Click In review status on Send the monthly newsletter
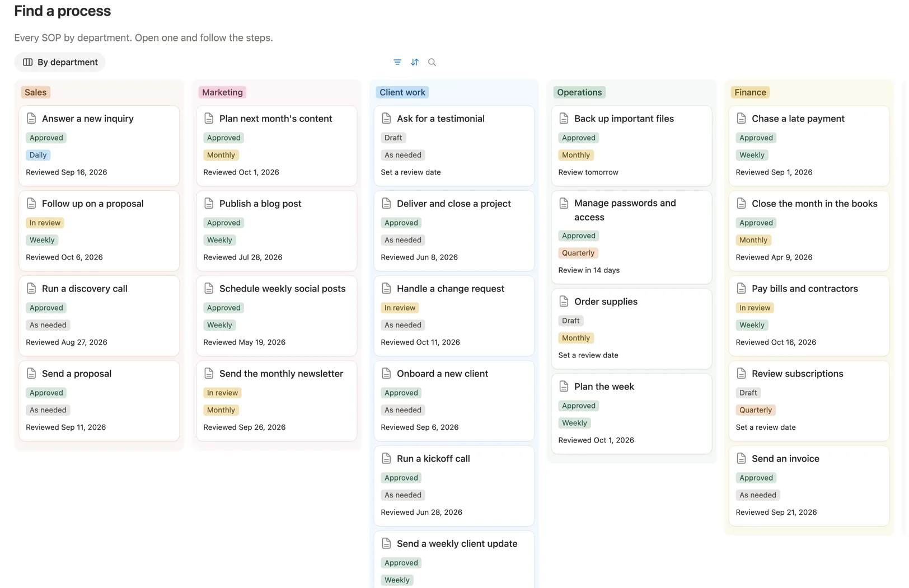Viewport: 909px width, 588px height. 222,393
